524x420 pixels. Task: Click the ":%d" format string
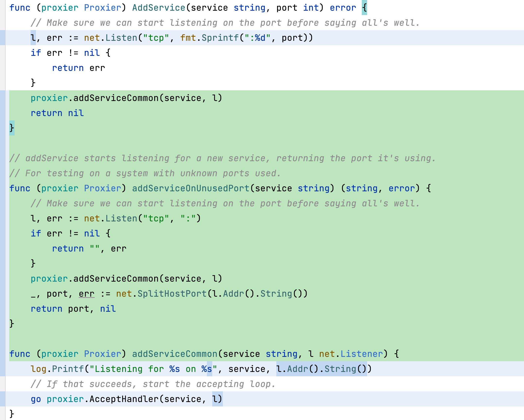point(257,38)
